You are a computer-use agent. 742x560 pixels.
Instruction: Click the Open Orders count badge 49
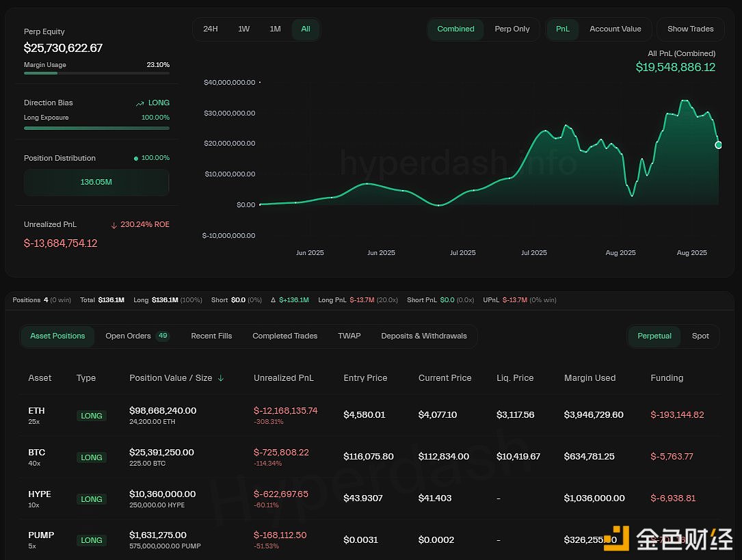(163, 336)
